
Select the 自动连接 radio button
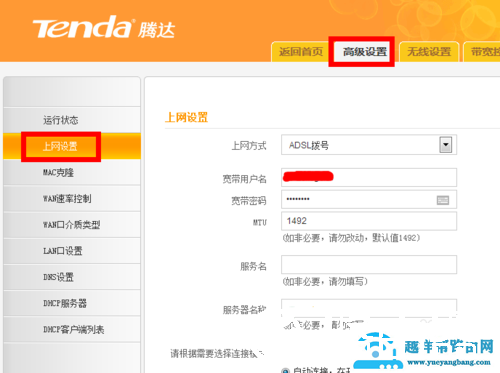tap(285, 370)
